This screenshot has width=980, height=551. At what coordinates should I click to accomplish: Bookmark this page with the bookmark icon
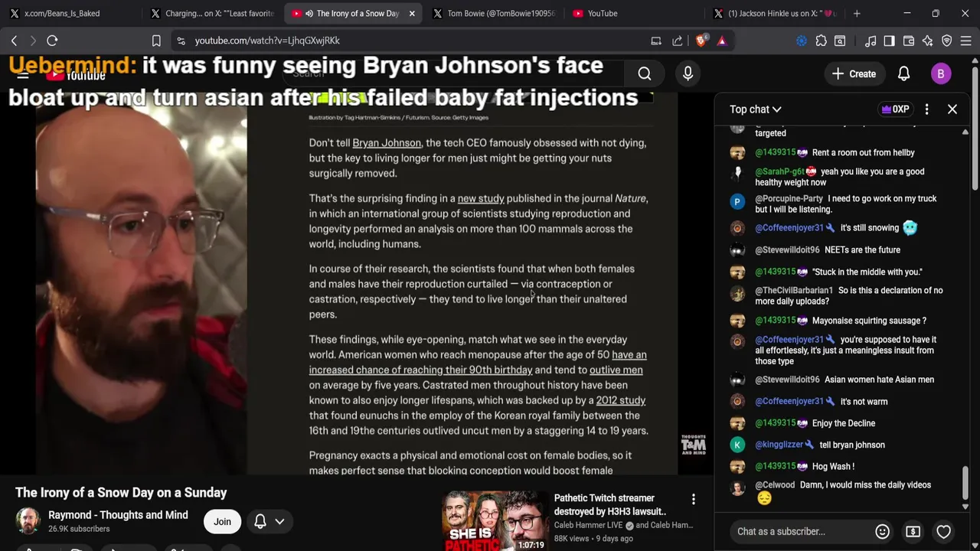[x=156, y=41]
